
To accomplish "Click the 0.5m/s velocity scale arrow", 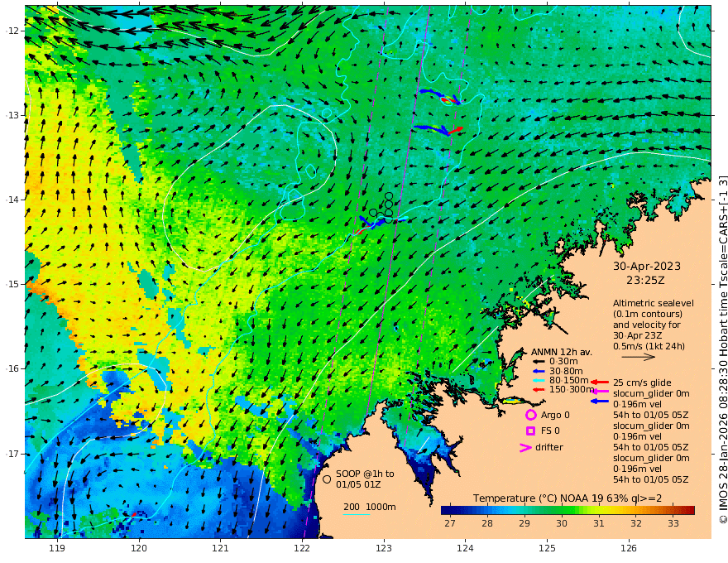I will pyautogui.click(x=639, y=357).
